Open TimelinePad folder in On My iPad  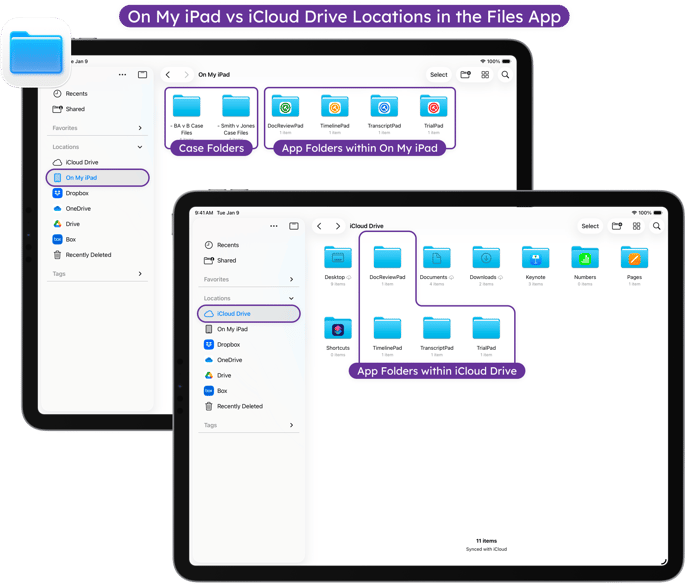[335, 114]
